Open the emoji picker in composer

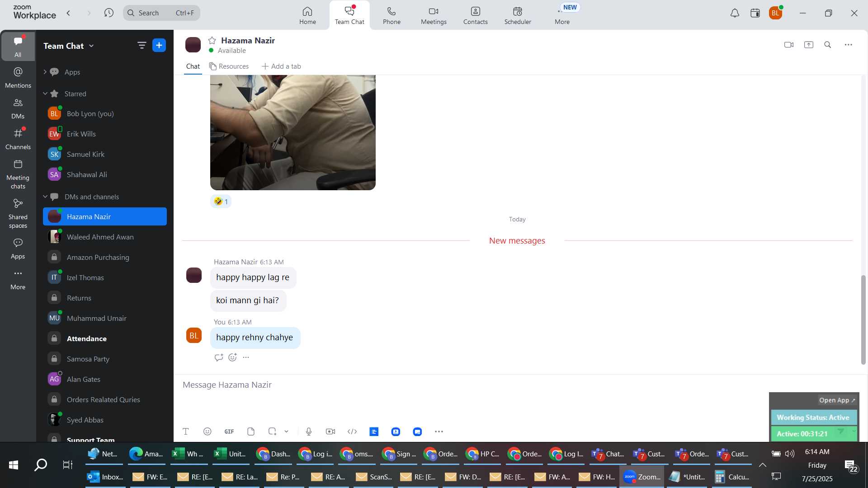coord(207,432)
